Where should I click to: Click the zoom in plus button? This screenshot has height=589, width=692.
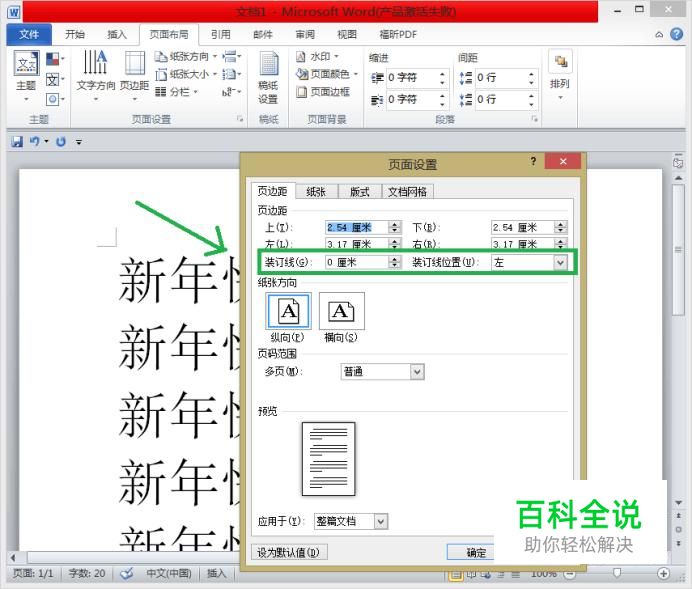(663, 573)
